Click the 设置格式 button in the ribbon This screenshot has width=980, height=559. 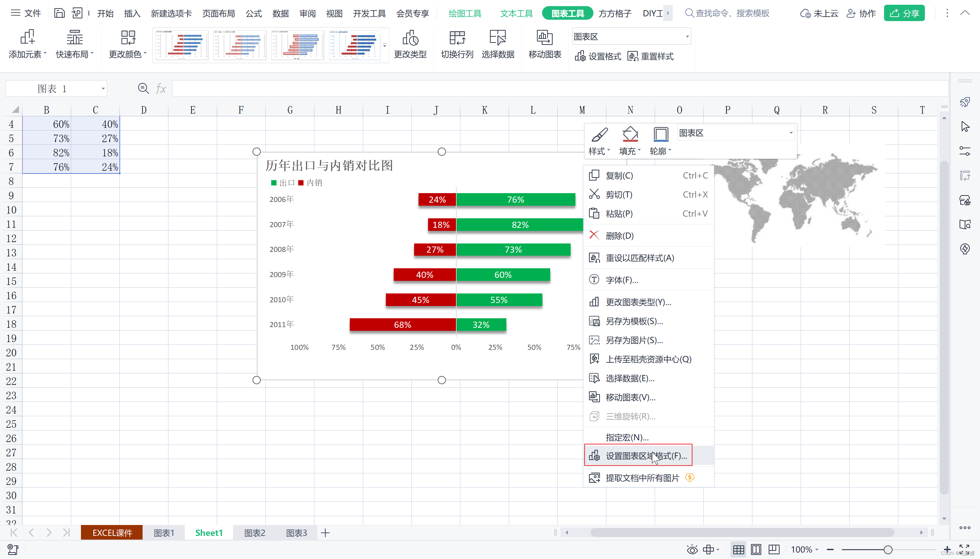pos(598,56)
